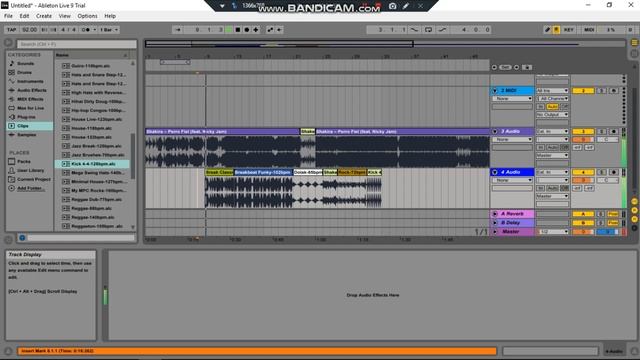Open the File menu

click(x=8, y=16)
